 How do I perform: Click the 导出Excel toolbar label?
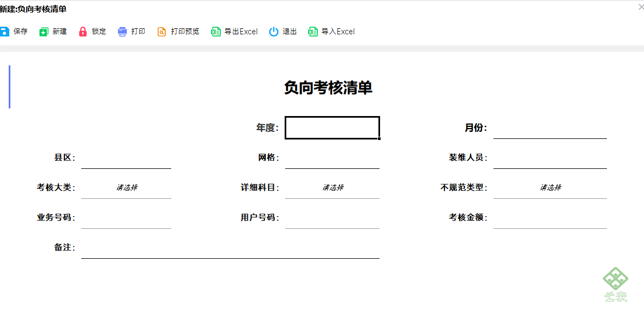click(241, 32)
